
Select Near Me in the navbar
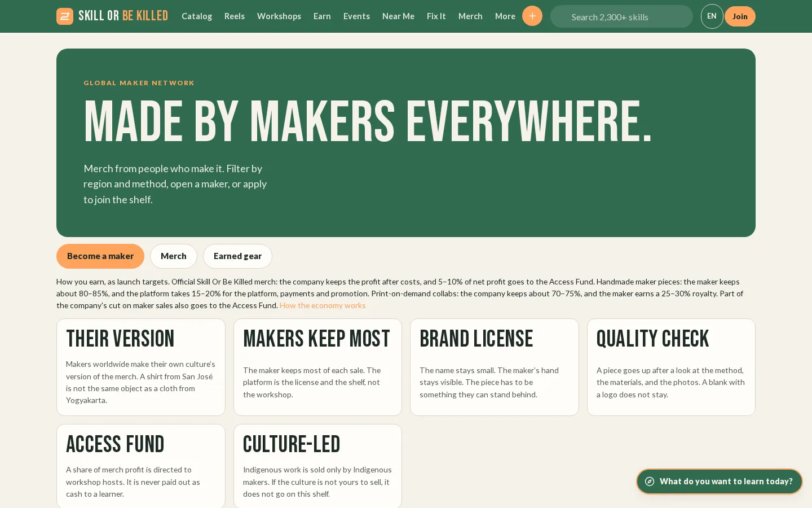(398, 16)
